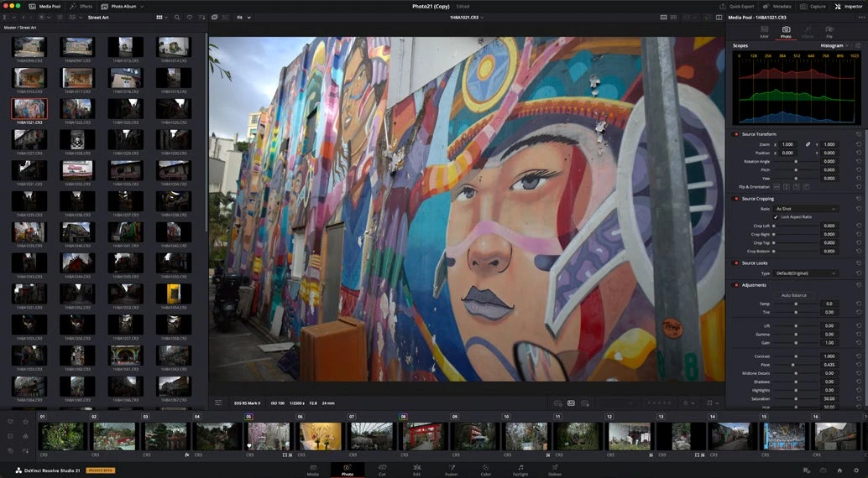Screen dimensions: 868x478
Task: Click the star icon in filmstrip sidebar
Action: pos(25,422)
